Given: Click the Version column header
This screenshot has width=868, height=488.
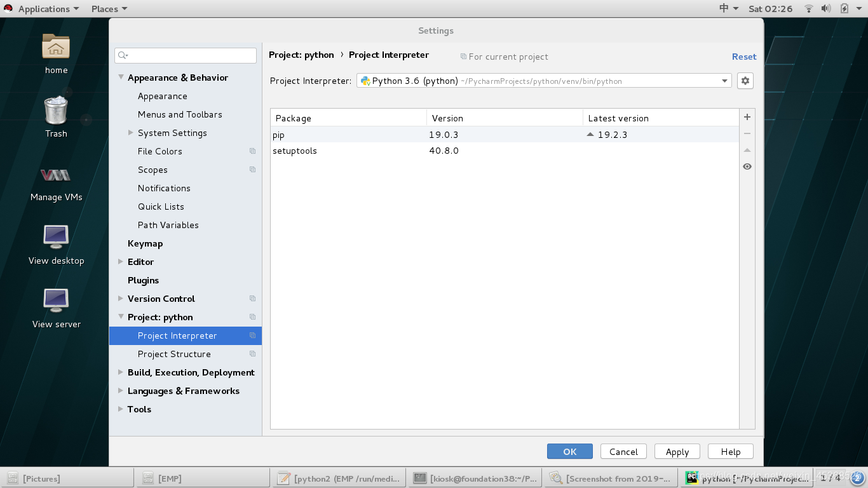Looking at the screenshot, I should click(505, 118).
